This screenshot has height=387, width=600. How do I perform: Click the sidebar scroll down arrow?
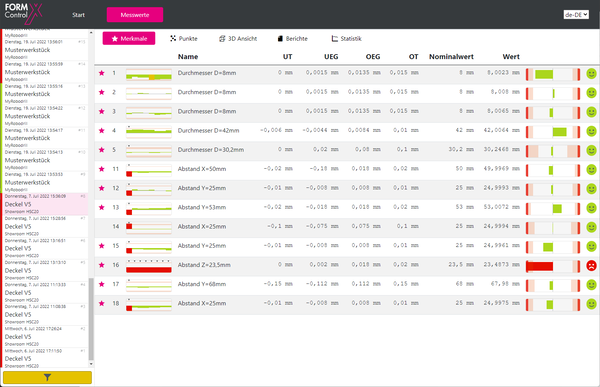click(x=91, y=364)
